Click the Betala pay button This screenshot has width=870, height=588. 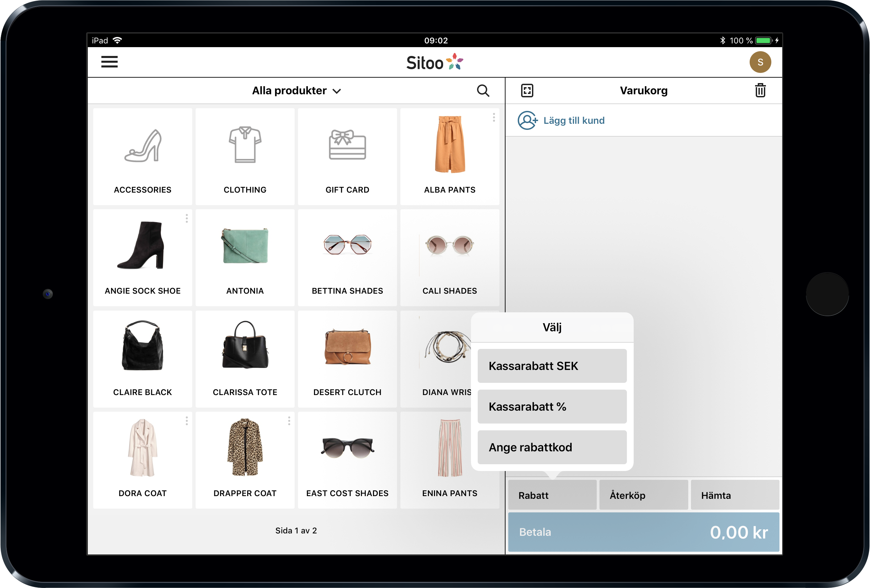(x=643, y=532)
